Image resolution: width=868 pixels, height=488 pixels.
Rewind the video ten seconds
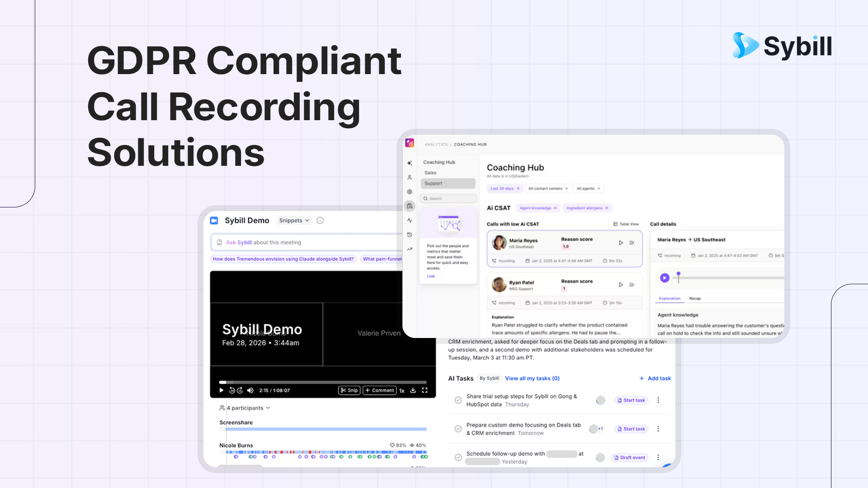232,390
